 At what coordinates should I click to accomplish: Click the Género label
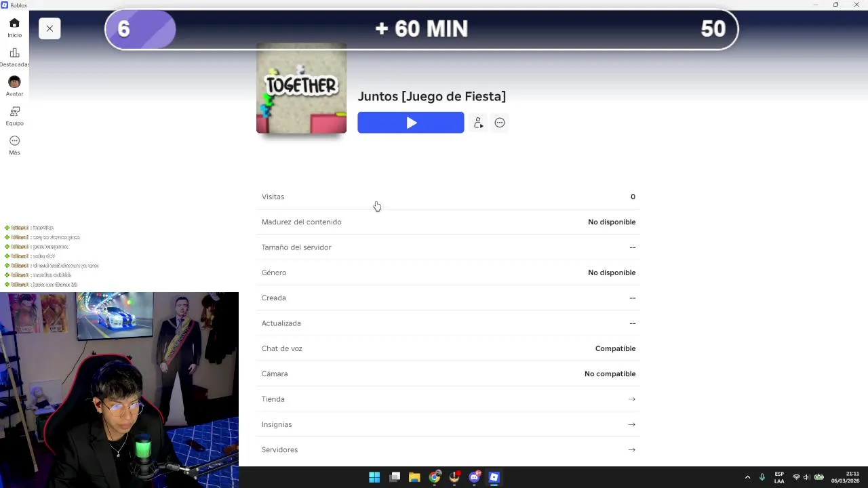pos(274,272)
